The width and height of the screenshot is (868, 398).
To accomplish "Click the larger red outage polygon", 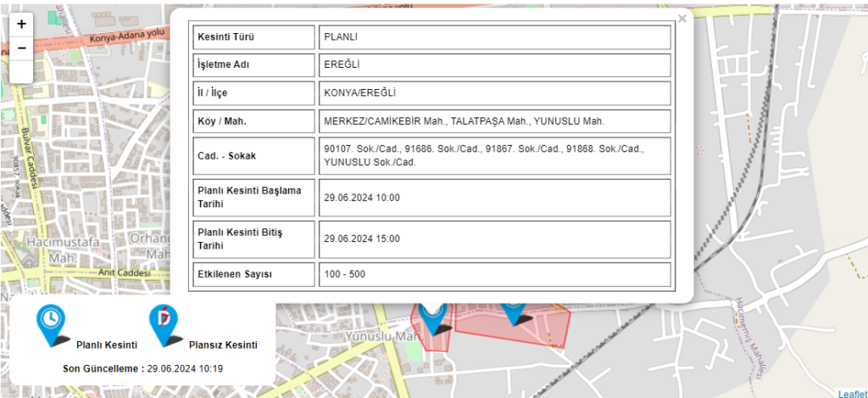I will click(542, 327).
